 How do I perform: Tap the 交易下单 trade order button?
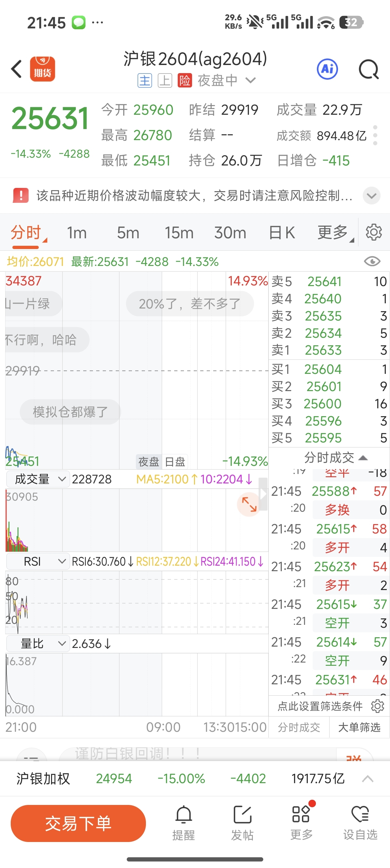click(78, 823)
